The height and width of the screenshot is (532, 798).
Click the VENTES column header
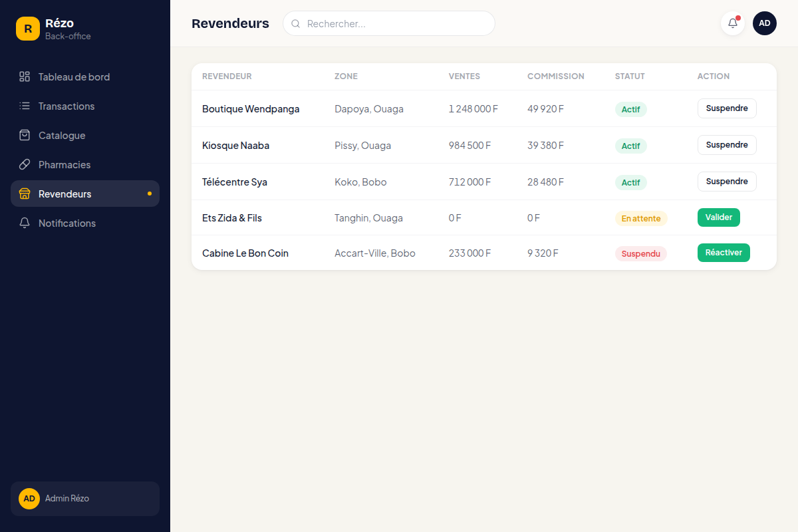pos(464,76)
